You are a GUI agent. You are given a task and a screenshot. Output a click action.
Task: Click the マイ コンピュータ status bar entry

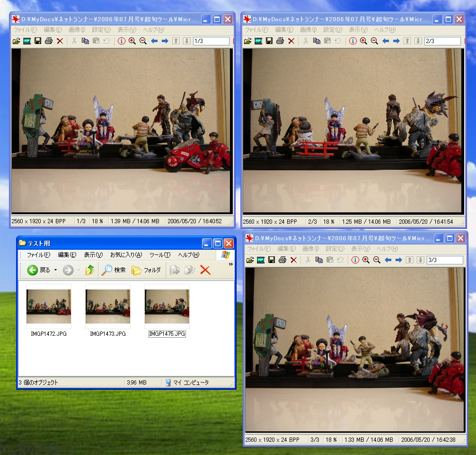(187, 383)
